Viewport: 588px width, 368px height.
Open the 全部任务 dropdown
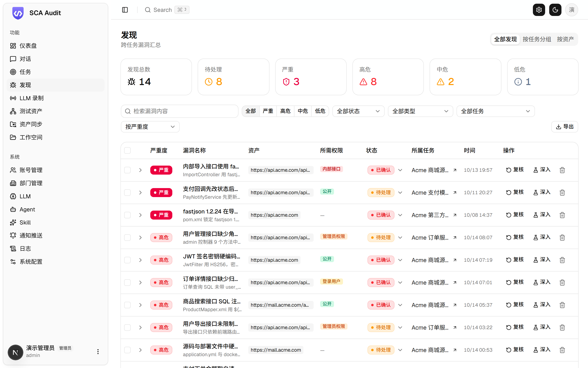[496, 111]
